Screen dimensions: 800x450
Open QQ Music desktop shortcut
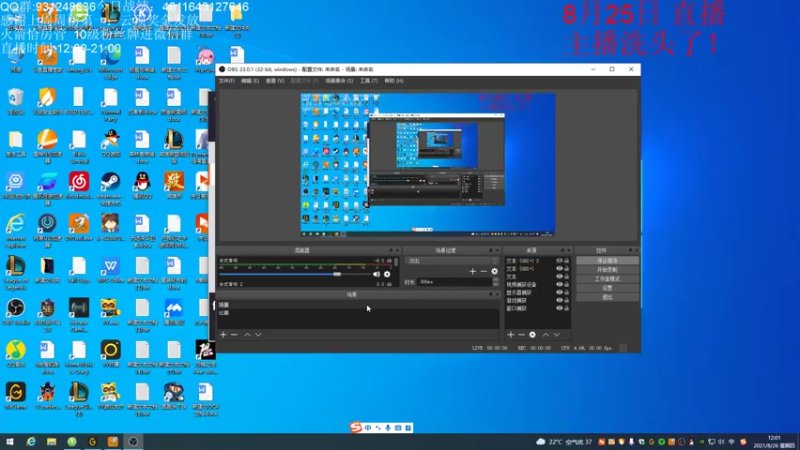[16, 354]
